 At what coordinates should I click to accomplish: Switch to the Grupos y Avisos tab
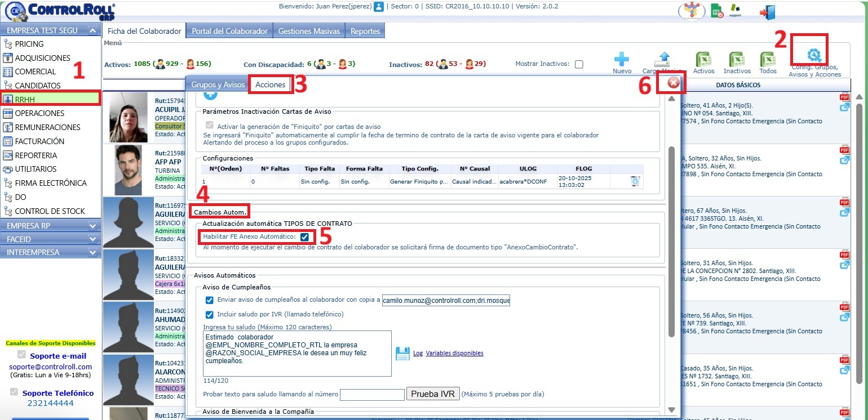coord(218,85)
